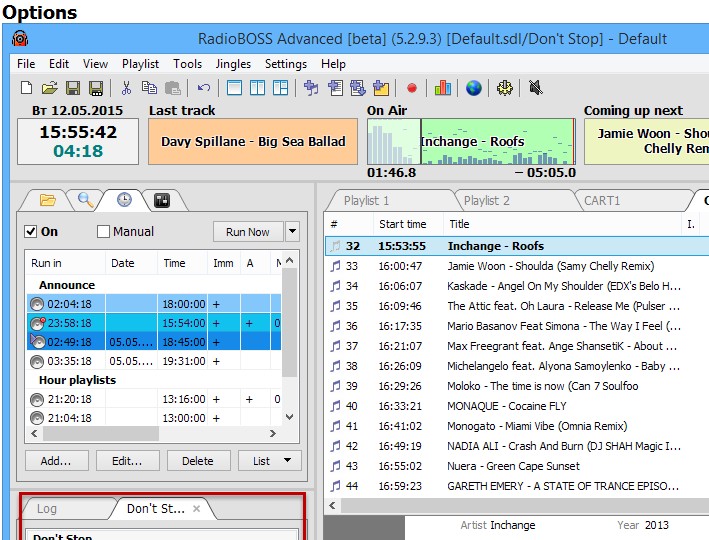This screenshot has height=540, width=709.
Task: Open the Playlist menu
Action: [140, 64]
